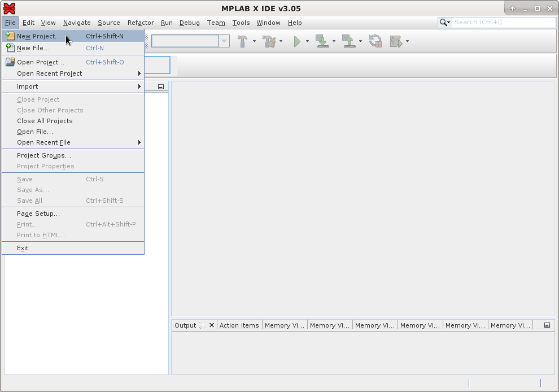Click the Hold in Reset icon
This screenshot has width=559, height=392.
tap(375, 41)
